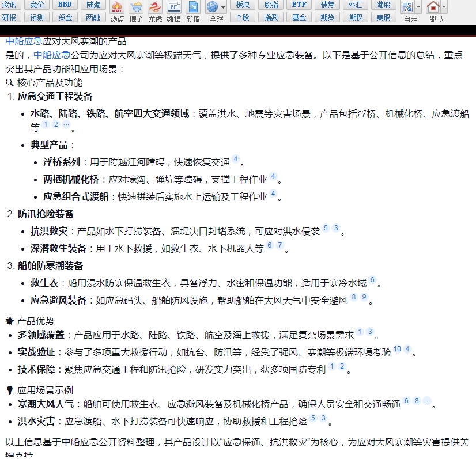Open the 掘金 gold mining icon
The height and width of the screenshot is (459, 476).
coord(135,12)
